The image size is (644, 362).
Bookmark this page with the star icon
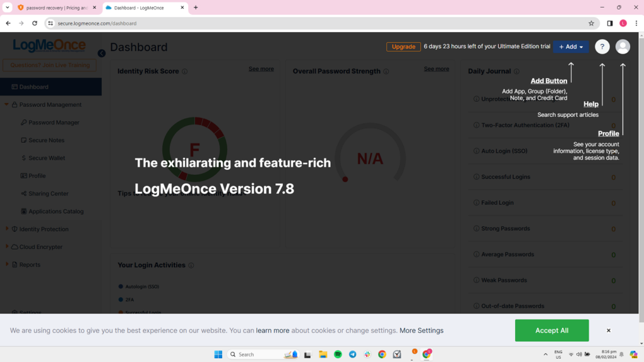point(591,23)
